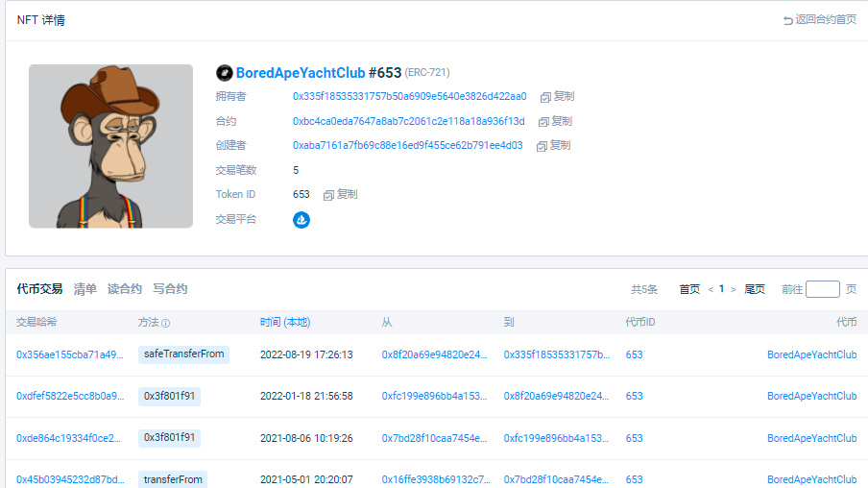Click the timestamp 2021-05-01 20:20:07
Viewport: 868px width, 488px height.
tap(306, 479)
